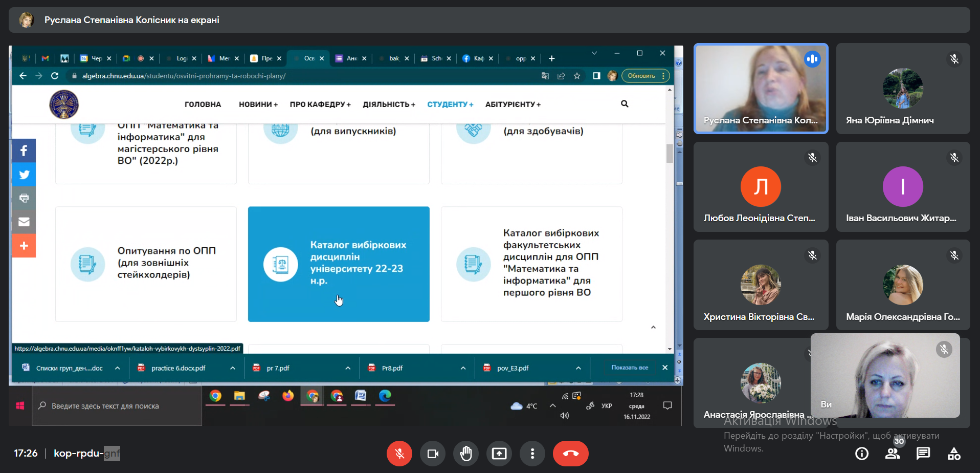Expand options for pr 7.pdf download

[348, 368]
